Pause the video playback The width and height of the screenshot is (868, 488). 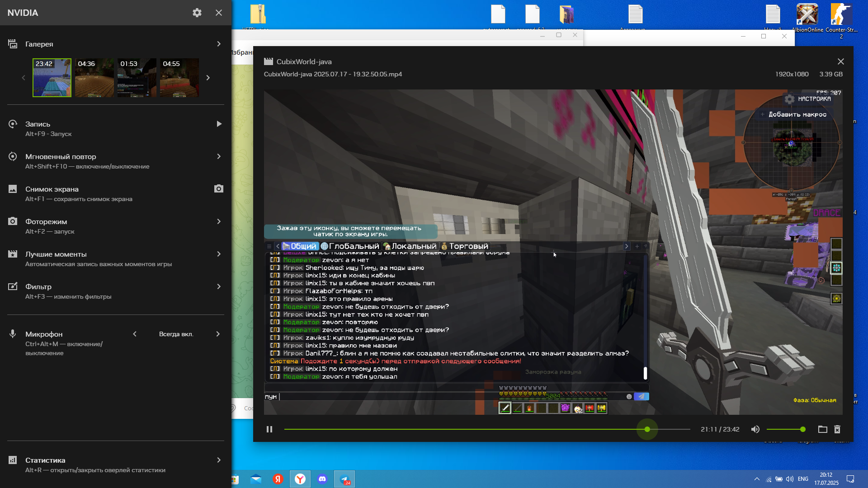(x=269, y=429)
